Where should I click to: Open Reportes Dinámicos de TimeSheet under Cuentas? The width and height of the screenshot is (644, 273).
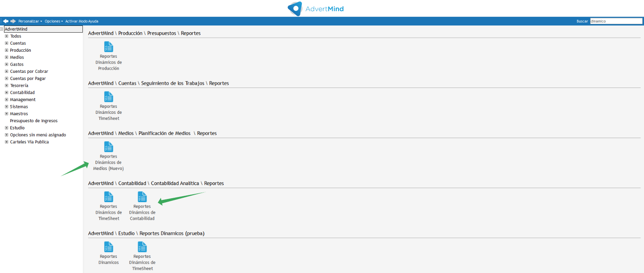pyautogui.click(x=108, y=97)
